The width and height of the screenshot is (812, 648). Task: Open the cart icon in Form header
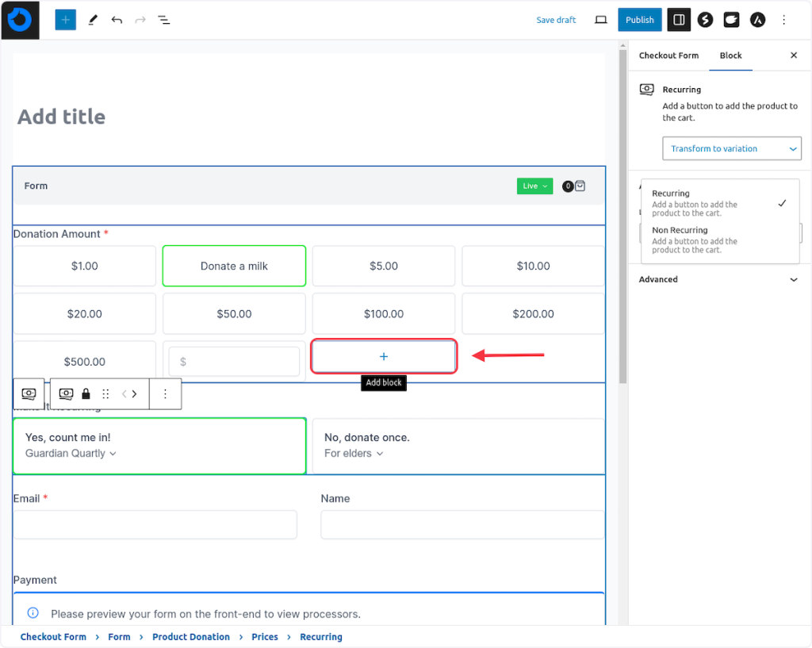point(580,186)
